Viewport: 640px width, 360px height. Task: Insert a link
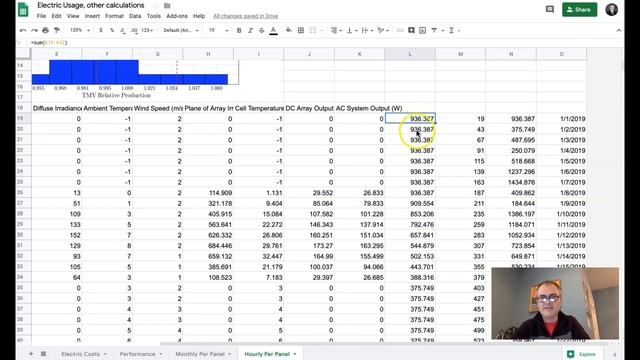[x=400, y=30]
